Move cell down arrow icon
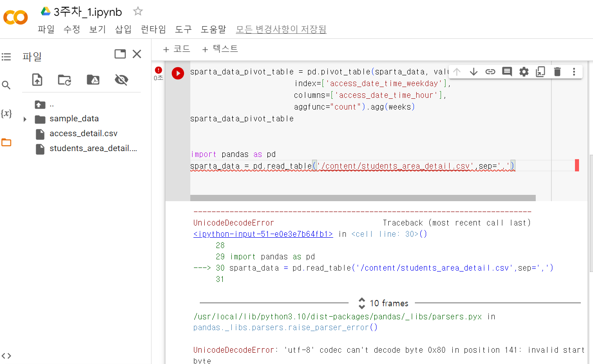This screenshot has height=364, width=593. click(x=473, y=72)
